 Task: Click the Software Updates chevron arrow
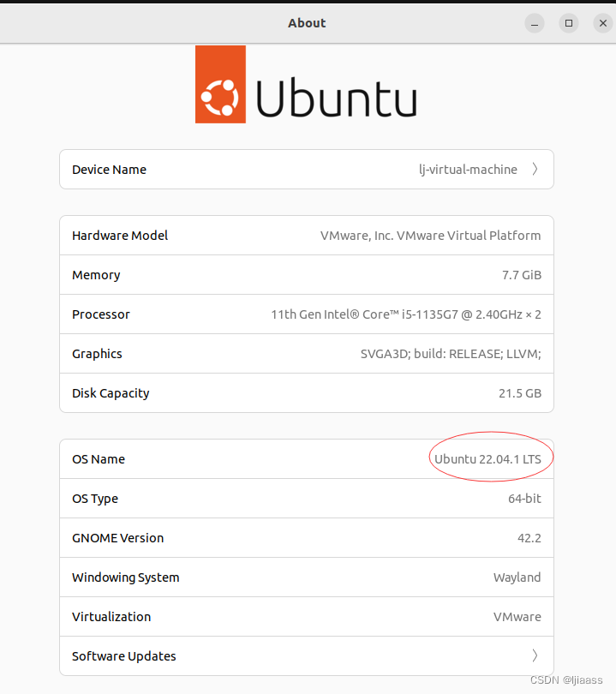pos(535,656)
